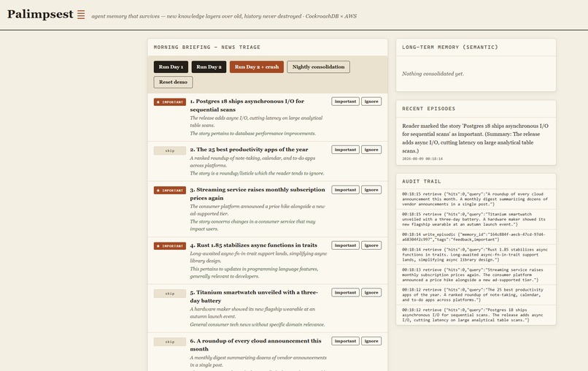Click reason 'General consumer tech news without specific domain relevance'

pyautogui.click(x=258, y=324)
